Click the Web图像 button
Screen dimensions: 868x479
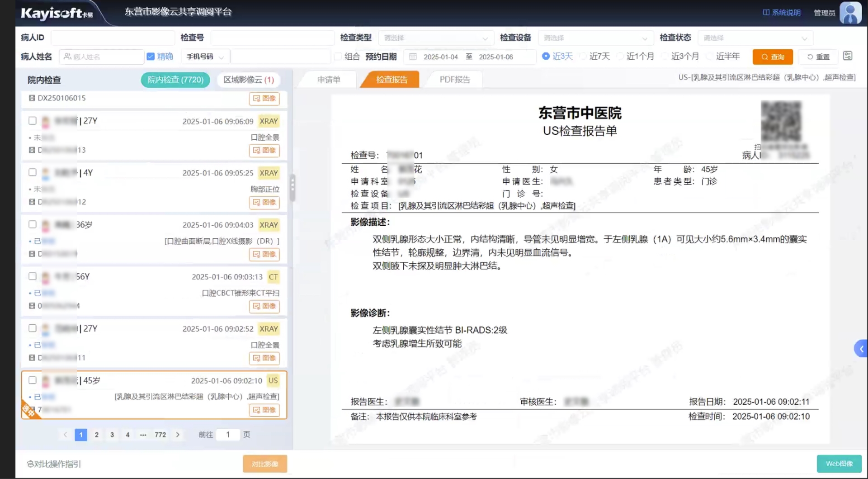pos(839,464)
